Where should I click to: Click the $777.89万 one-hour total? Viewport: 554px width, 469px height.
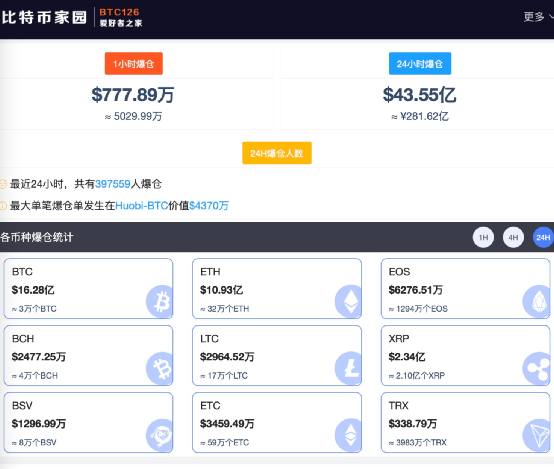click(132, 95)
